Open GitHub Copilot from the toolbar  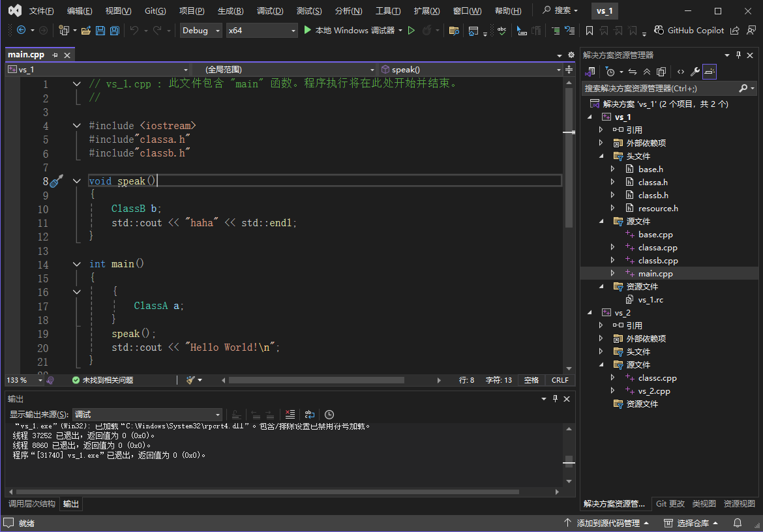point(689,30)
